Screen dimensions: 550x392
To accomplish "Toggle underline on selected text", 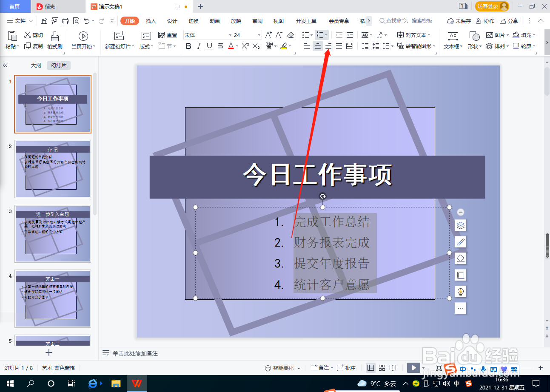I will 209,47.
